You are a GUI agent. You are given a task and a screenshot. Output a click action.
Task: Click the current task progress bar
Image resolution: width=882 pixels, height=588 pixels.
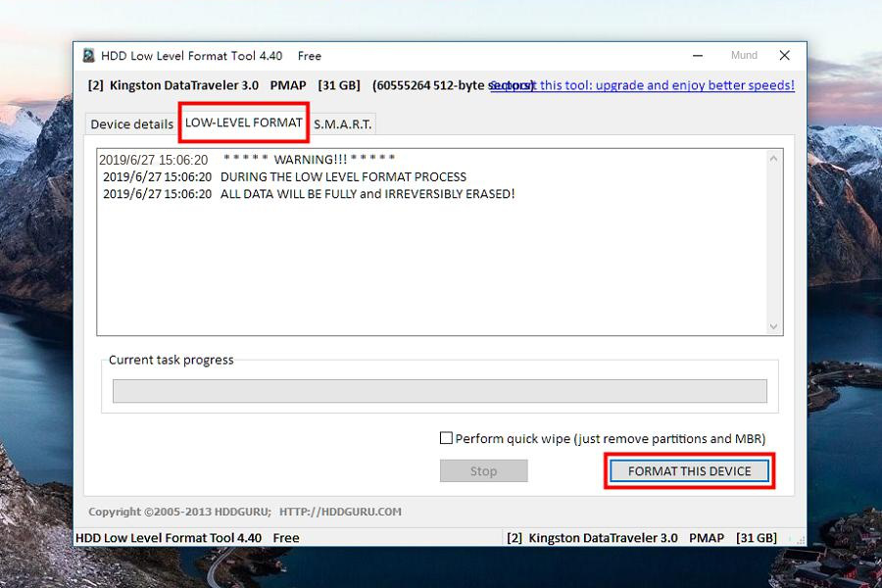click(440, 391)
